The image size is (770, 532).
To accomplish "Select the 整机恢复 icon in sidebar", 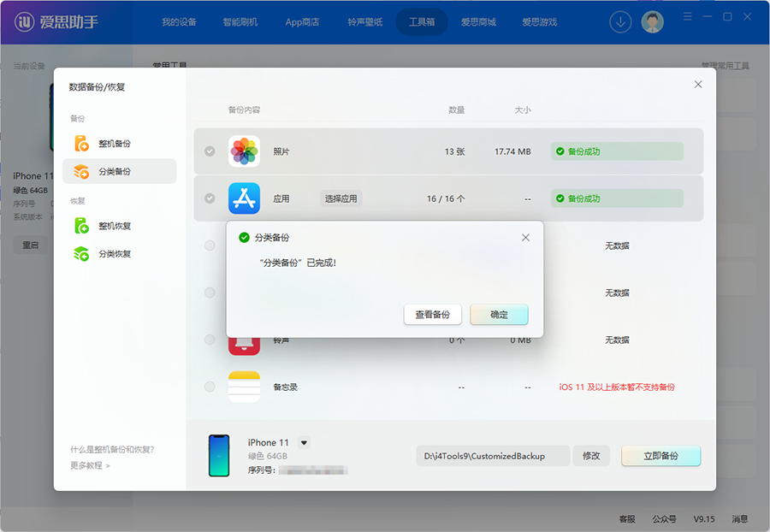I will click(x=81, y=226).
